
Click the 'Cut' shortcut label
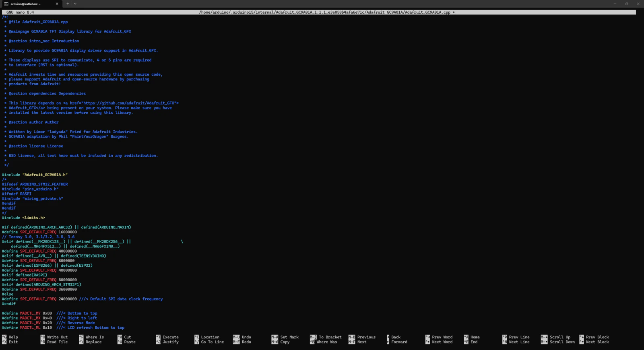coord(128,337)
